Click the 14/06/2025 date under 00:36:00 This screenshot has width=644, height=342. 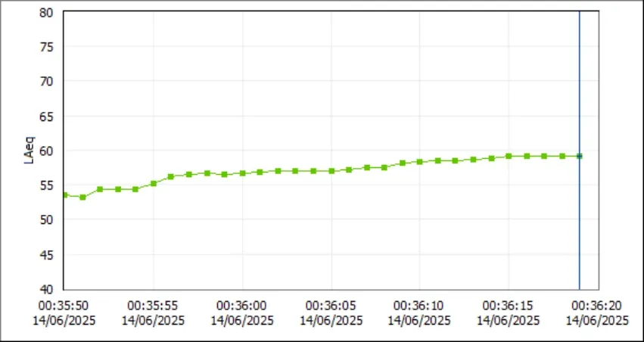tap(242, 320)
